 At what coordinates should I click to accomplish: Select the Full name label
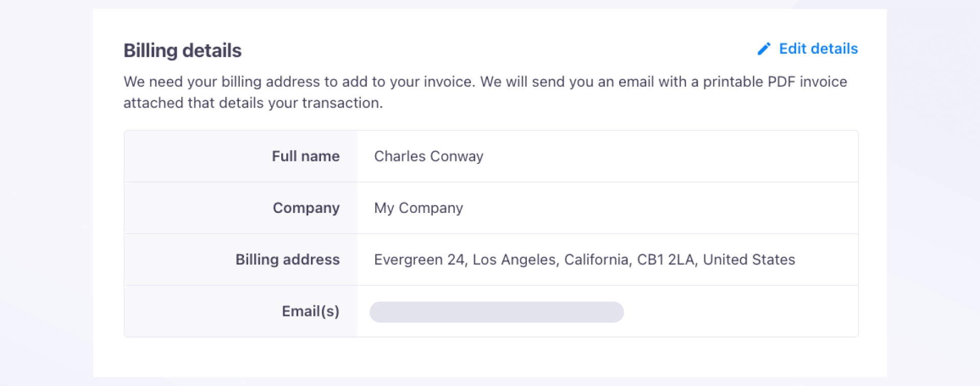pos(305,156)
